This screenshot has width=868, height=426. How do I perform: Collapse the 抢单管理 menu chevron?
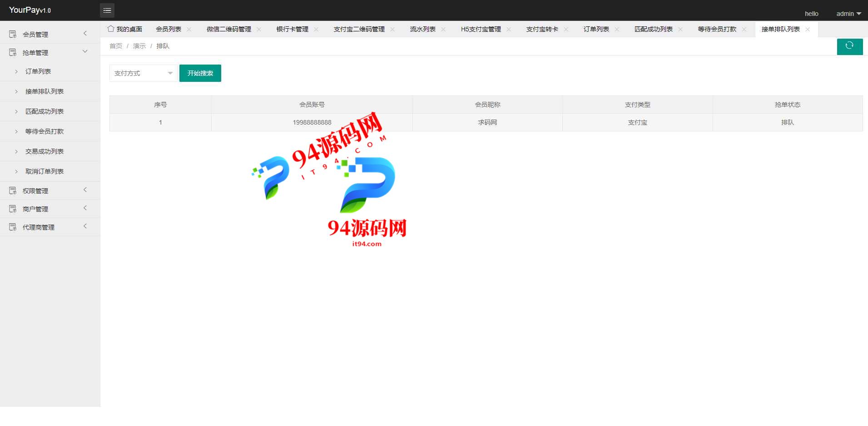(x=85, y=51)
